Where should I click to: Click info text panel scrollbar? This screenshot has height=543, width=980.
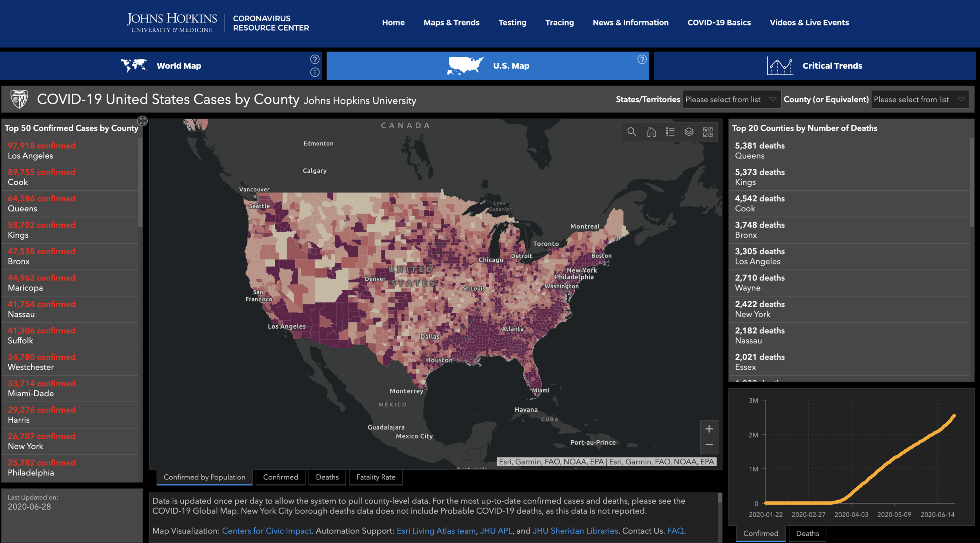point(720,499)
